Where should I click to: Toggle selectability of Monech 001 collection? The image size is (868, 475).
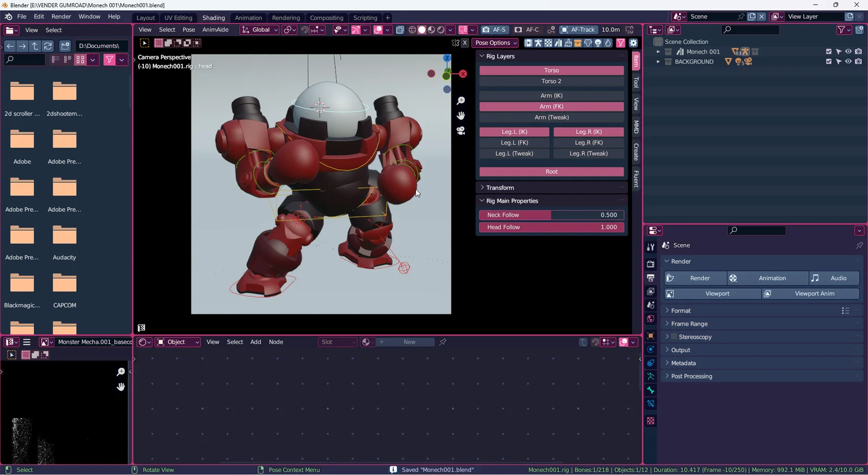(839, 52)
